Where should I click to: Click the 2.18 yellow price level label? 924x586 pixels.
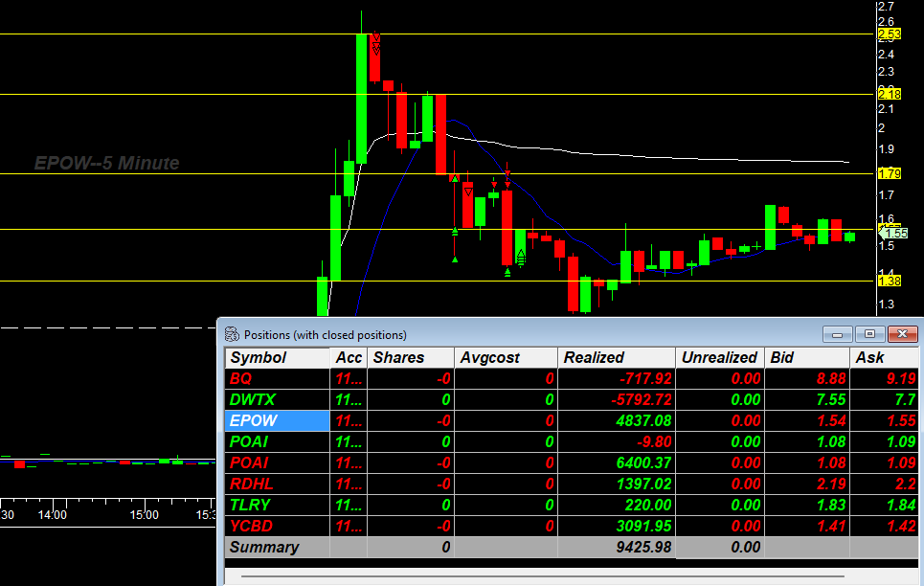click(890, 94)
